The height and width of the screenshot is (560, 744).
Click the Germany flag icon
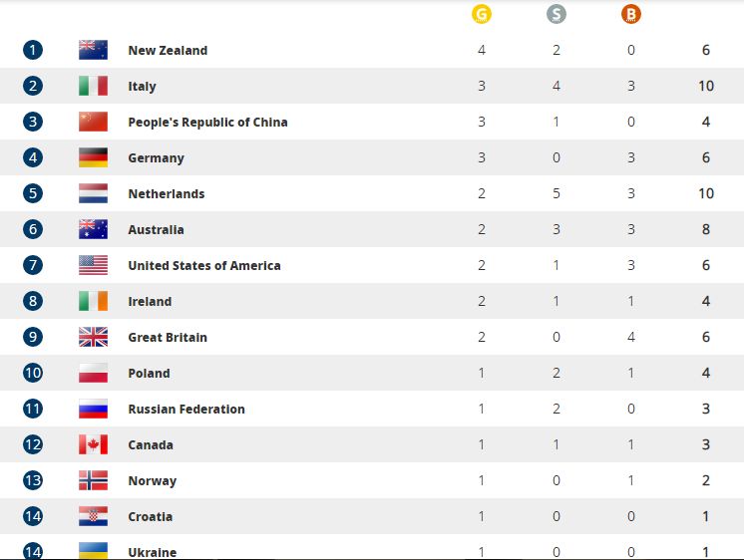click(93, 157)
